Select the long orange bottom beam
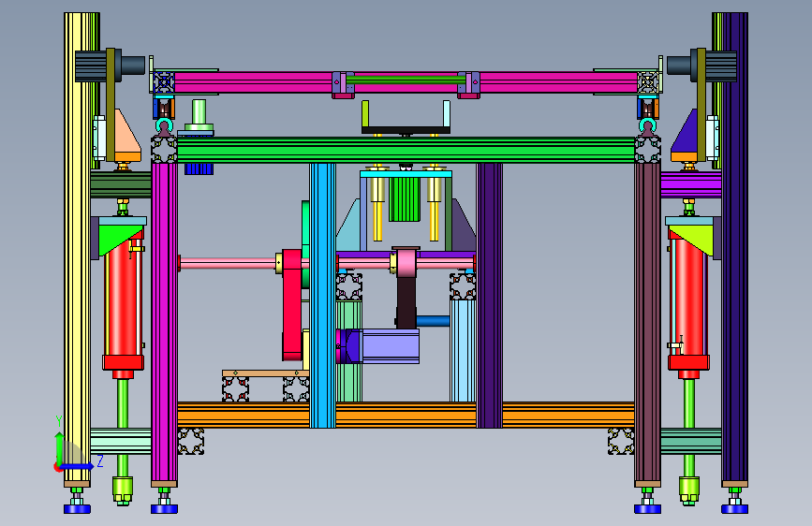Image resolution: width=812 pixels, height=526 pixels. click(406, 415)
